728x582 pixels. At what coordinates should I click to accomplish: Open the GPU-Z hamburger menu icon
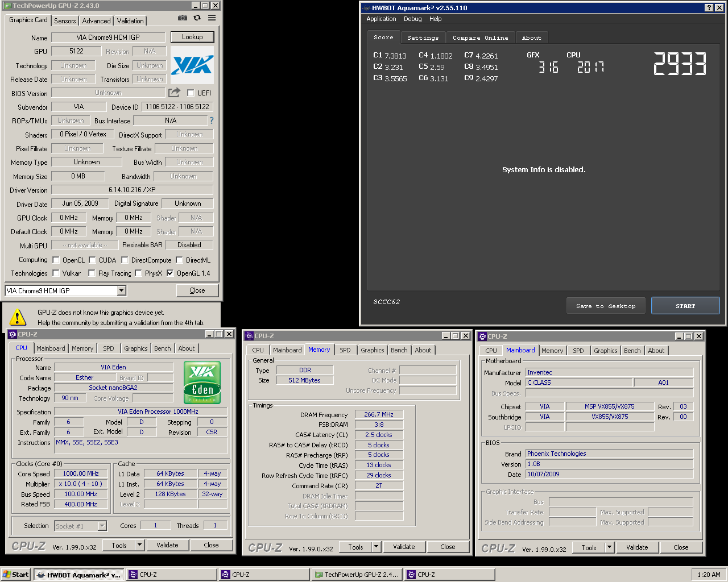[x=212, y=18]
